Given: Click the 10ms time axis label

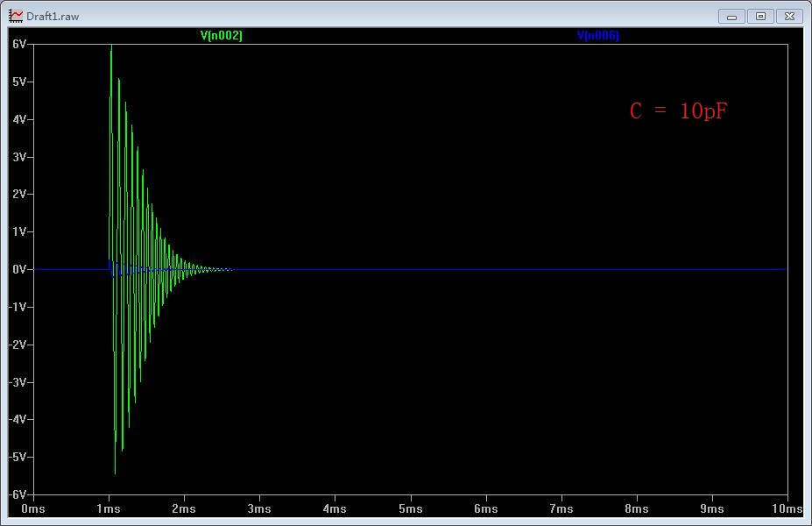Looking at the screenshot, I should [x=787, y=508].
